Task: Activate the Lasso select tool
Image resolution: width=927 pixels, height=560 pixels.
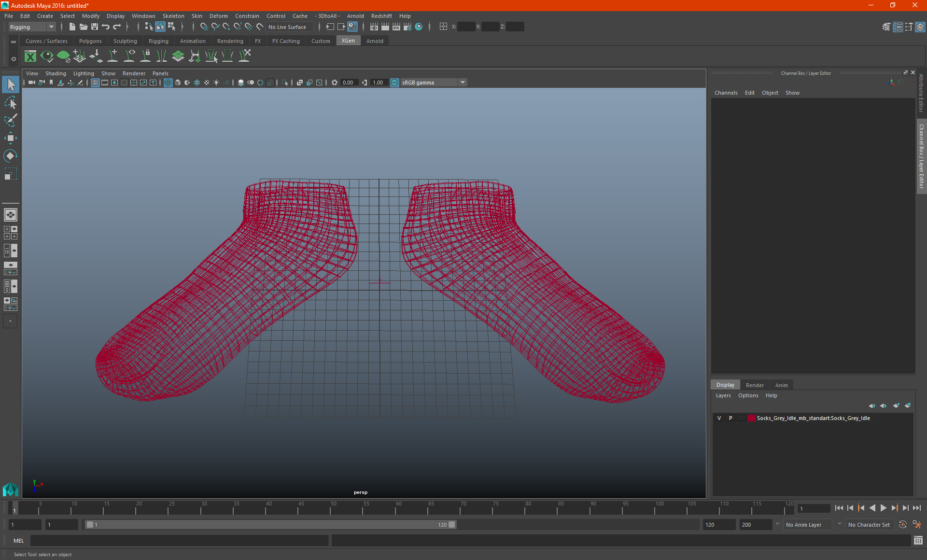Action: pos(10,102)
